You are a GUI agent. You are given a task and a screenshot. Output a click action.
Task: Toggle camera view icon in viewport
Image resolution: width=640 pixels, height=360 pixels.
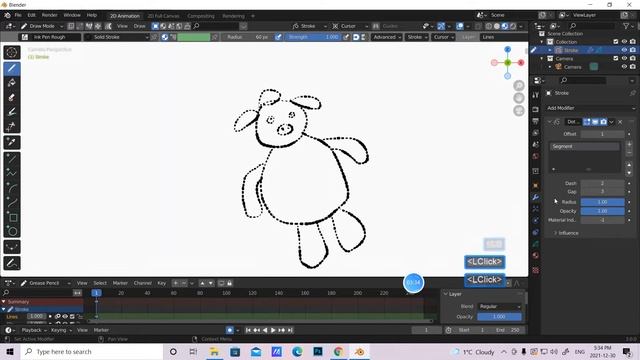(519, 111)
